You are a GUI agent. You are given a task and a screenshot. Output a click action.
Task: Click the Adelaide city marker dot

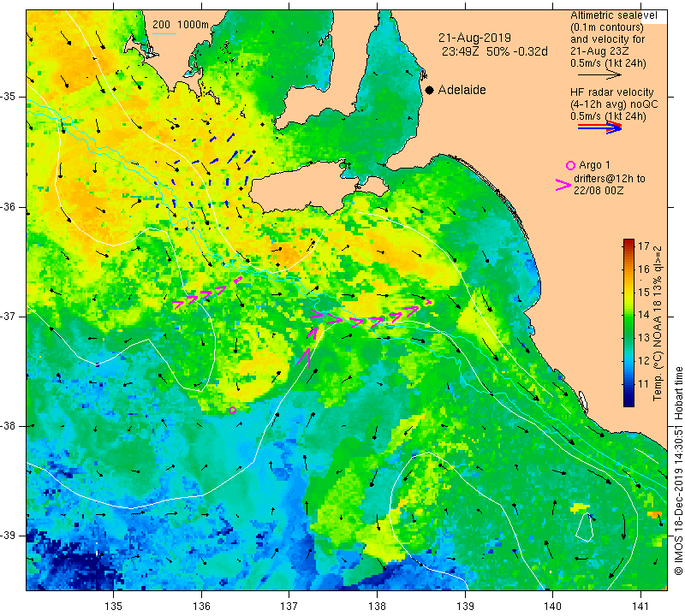(430, 90)
